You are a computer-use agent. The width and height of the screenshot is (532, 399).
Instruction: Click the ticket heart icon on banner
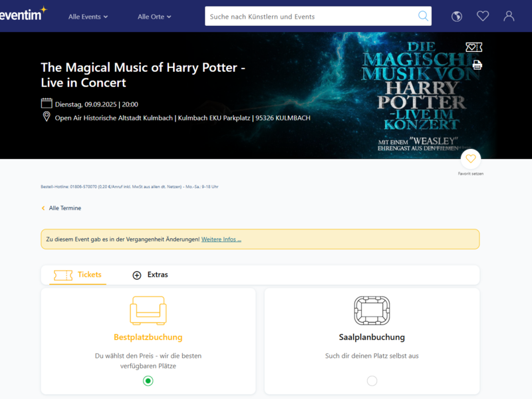point(473,47)
